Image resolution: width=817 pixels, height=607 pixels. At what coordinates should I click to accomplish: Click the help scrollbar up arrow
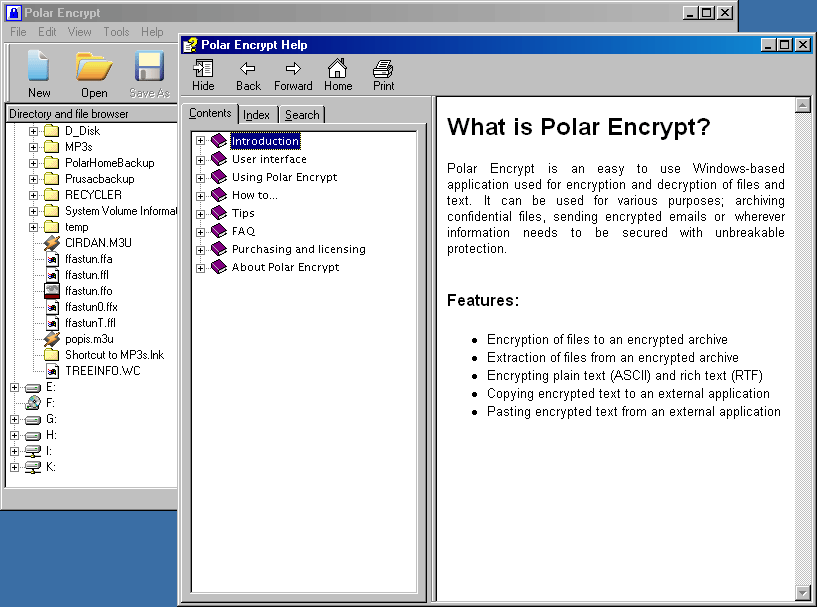click(x=802, y=105)
